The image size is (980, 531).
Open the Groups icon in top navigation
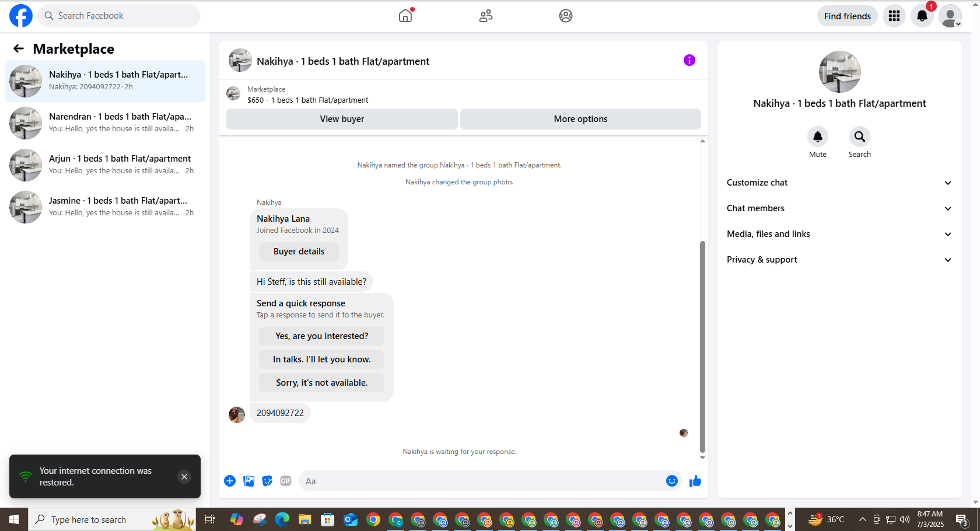tap(565, 16)
